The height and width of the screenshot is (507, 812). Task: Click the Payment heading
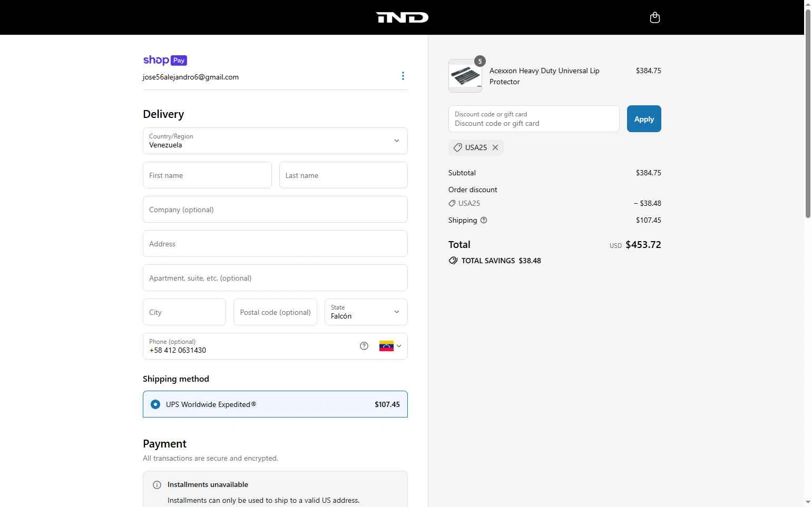tap(164, 444)
